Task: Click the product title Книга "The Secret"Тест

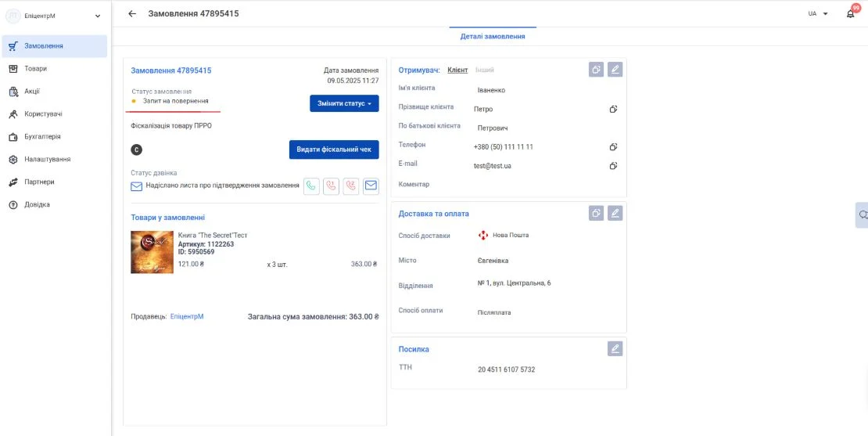Action: click(x=213, y=236)
